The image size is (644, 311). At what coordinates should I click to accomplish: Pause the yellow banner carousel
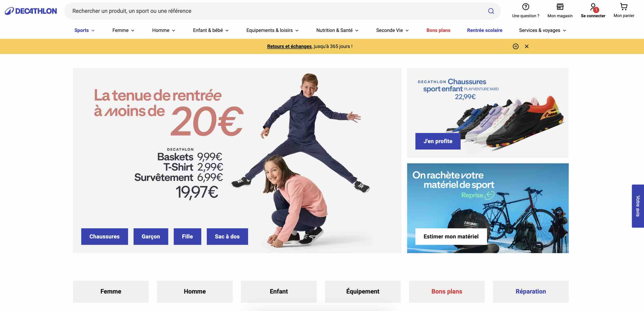tap(515, 46)
